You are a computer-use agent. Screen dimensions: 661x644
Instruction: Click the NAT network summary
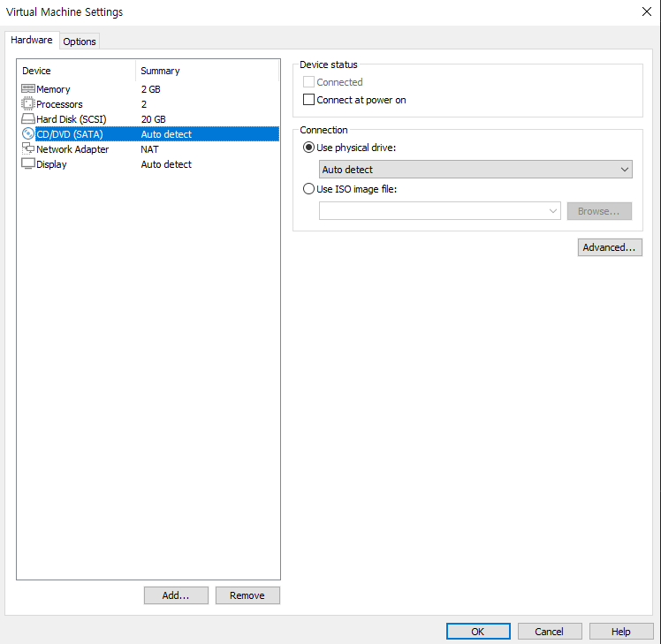click(x=149, y=149)
